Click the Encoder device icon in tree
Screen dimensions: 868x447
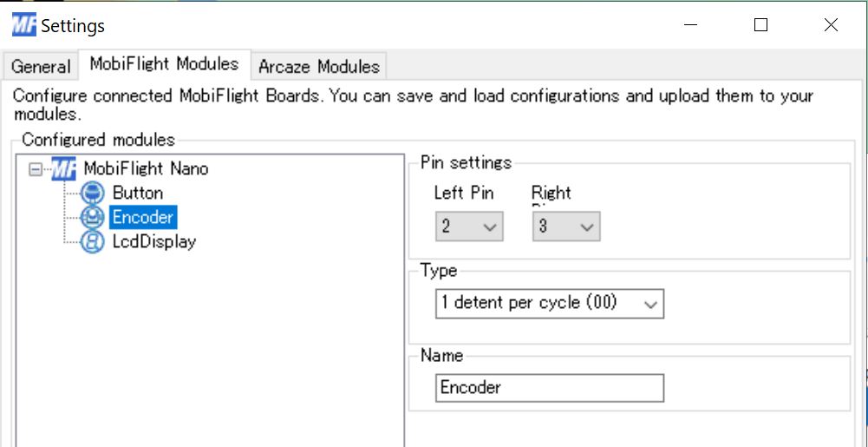point(92,217)
